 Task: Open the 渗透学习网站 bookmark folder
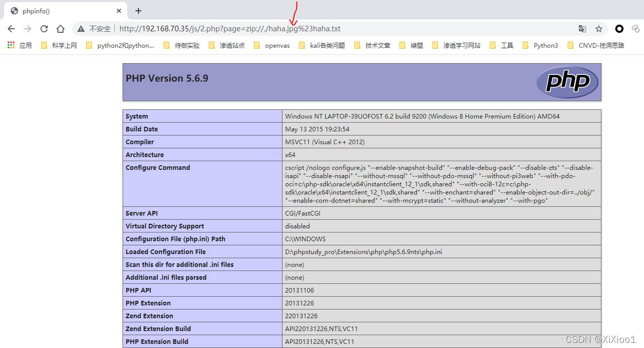click(456, 45)
